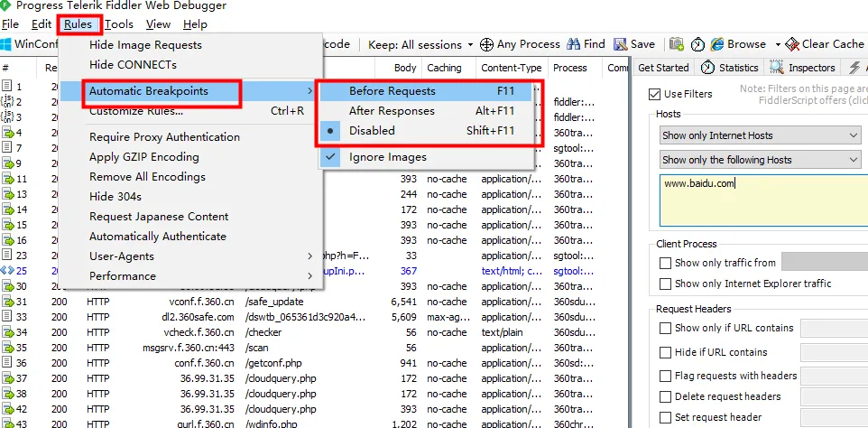Click the Find binoculars icon

coord(574,44)
